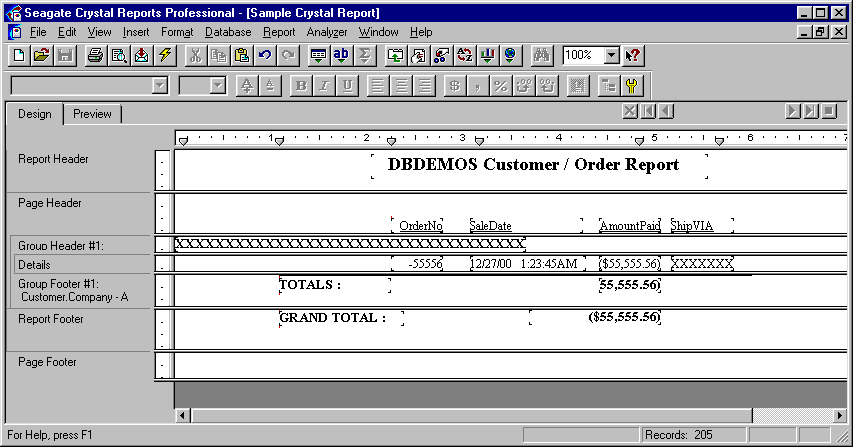Insert chart icon in toolbar
Image resolution: width=853 pixels, height=447 pixels.
[487, 55]
